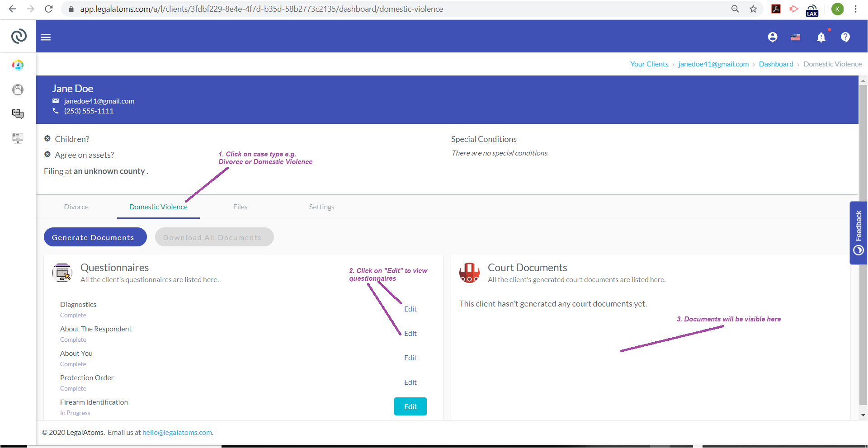The height and width of the screenshot is (448, 868).
Task: Open the notifications bell
Action: tap(821, 37)
